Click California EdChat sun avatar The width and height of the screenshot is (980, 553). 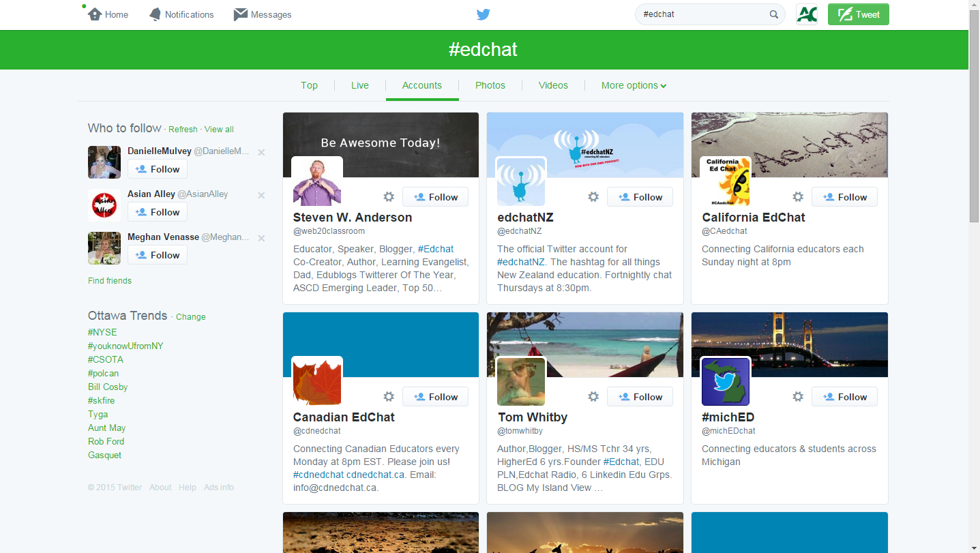tap(726, 182)
